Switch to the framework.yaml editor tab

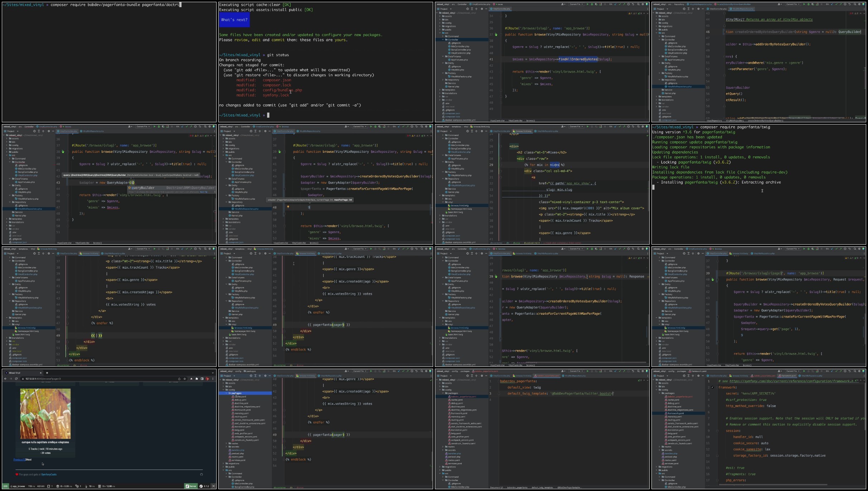(x=788, y=376)
